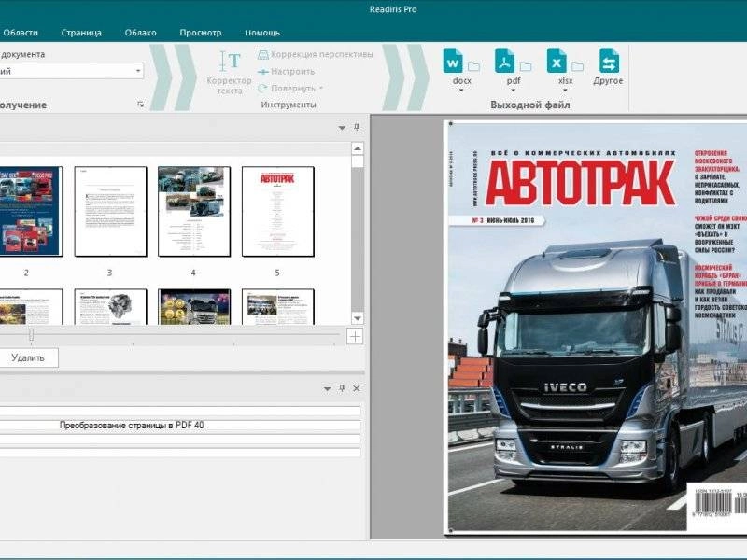Screen dimensions: 747x560
Task: Open the Страница menu
Action: [81, 33]
